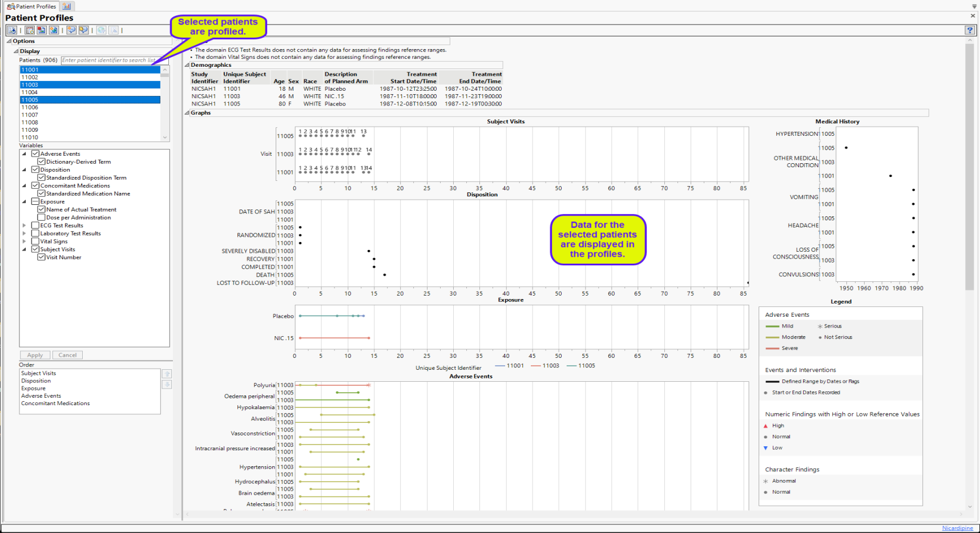Click the speech bubble with note icon
Viewport: 980px width, 533px height.
point(84,30)
